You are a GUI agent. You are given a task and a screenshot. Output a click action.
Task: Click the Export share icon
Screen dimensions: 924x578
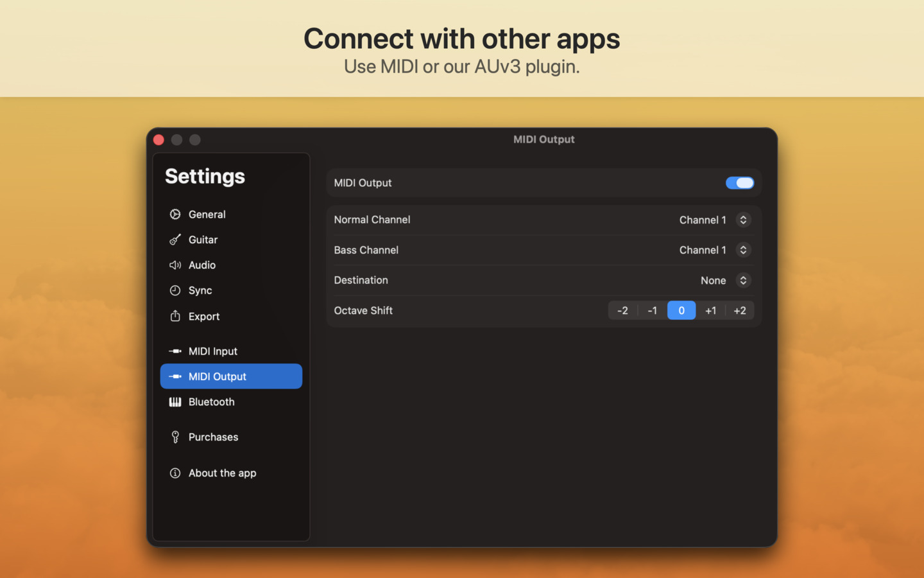click(175, 316)
